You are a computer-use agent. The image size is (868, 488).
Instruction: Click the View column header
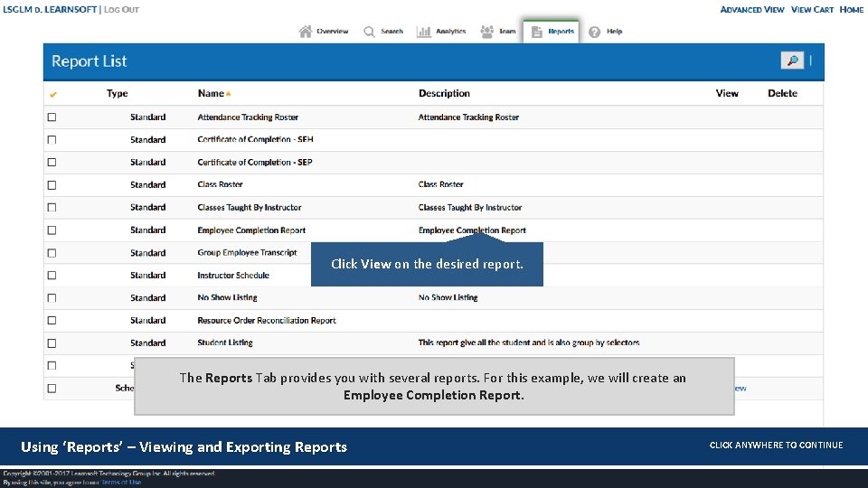[x=727, y=93]
